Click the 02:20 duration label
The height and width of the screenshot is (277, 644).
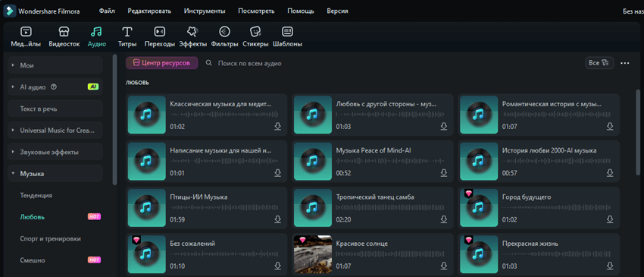point(343,220)
